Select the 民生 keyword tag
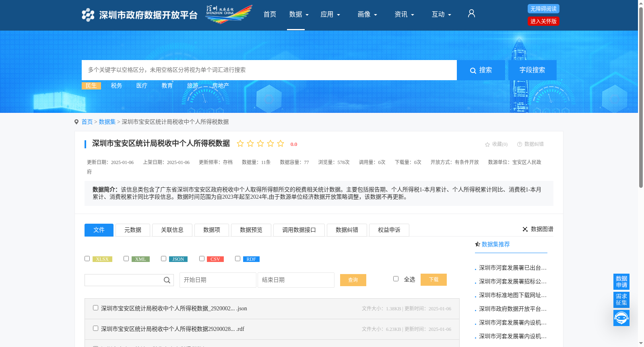This screenshot has width=644, height=347. [91, 86]
